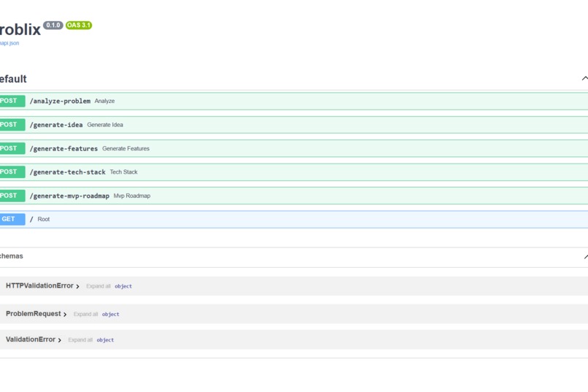The image size is (588, 392).
Task: Click the 'object' type label for ValidationError
Action: click(105, 340)
